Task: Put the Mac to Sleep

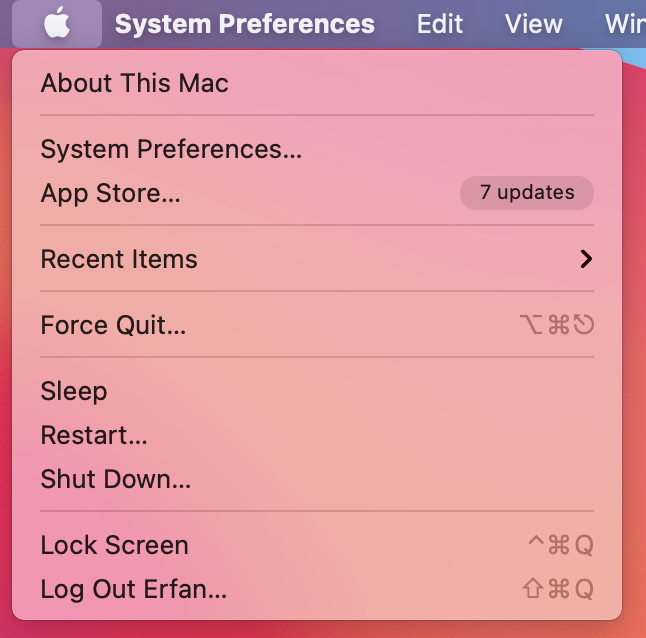Action: click(73, 391)
